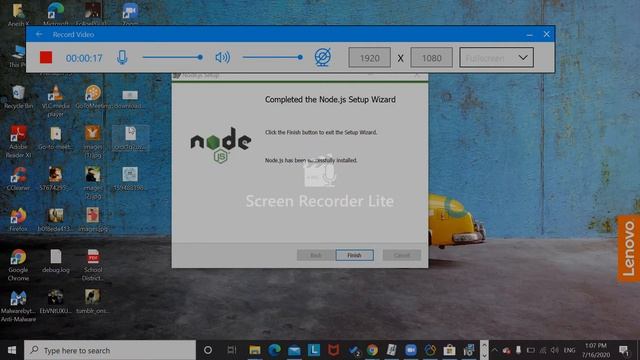Click the Cancel button in Node.js setup
Viewport: 640px width, 360px height.
coord(402,255)
